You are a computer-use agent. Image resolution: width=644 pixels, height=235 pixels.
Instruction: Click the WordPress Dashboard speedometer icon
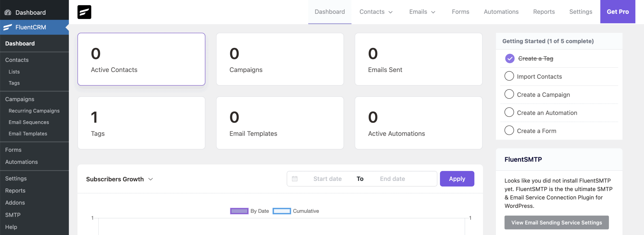tap(7, 12)
